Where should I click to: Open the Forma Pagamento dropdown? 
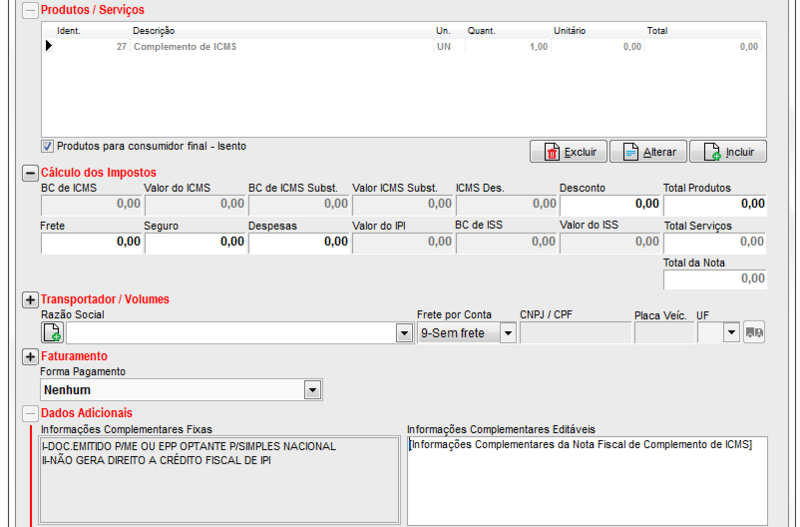click(312, 390)
